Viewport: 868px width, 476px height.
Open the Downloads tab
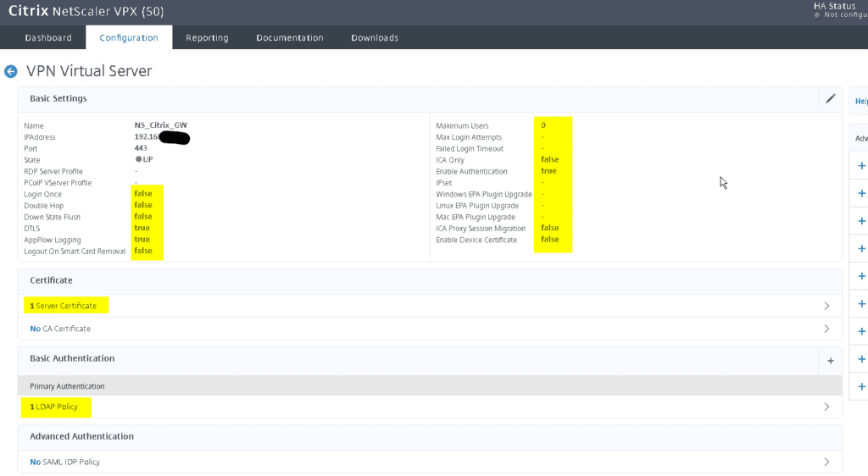point(375,37)
